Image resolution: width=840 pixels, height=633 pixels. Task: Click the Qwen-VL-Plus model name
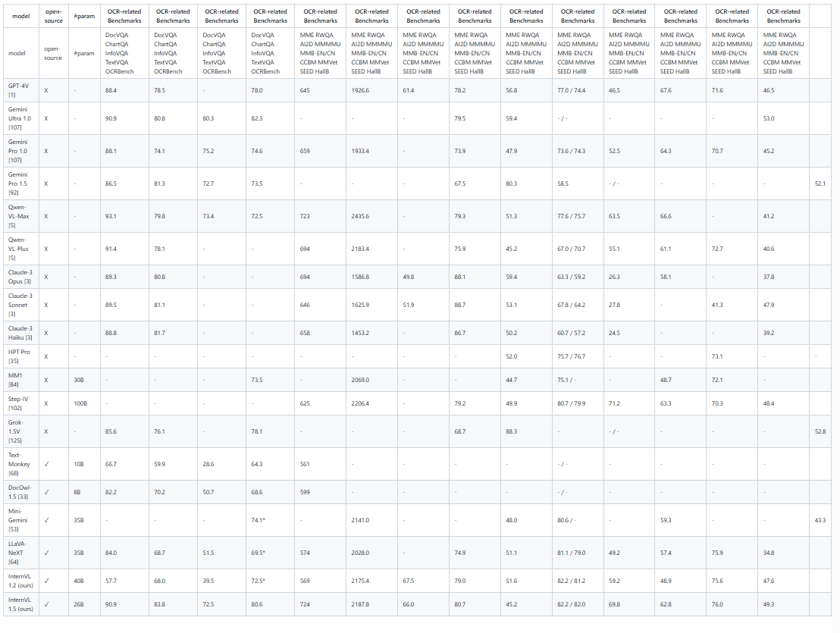coord(18,249)
